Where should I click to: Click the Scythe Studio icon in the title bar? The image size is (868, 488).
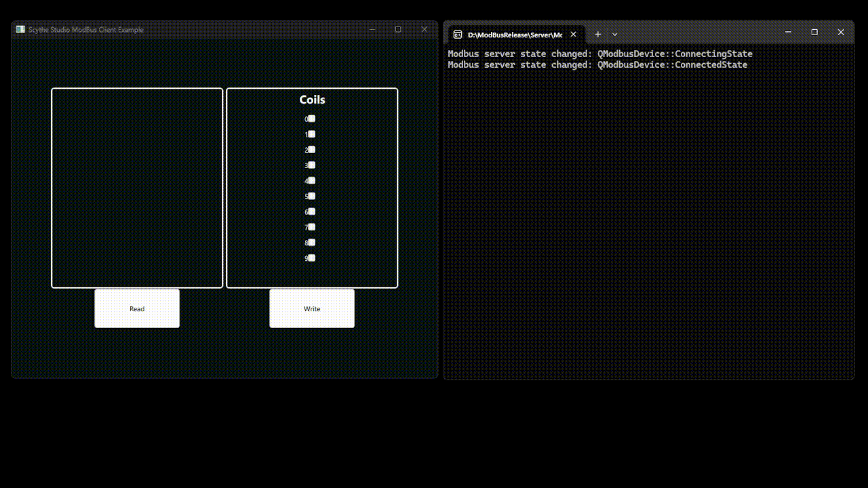click(20, 29)
